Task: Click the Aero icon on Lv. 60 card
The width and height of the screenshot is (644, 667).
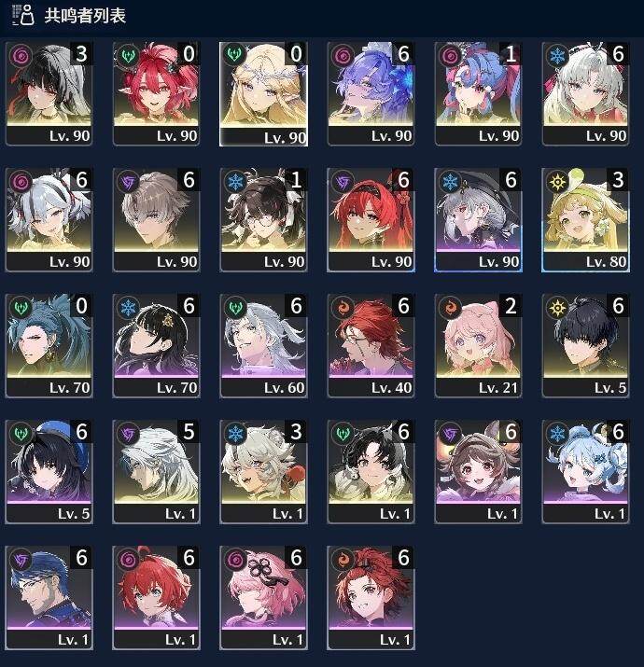Action: [x=235, y=308]
